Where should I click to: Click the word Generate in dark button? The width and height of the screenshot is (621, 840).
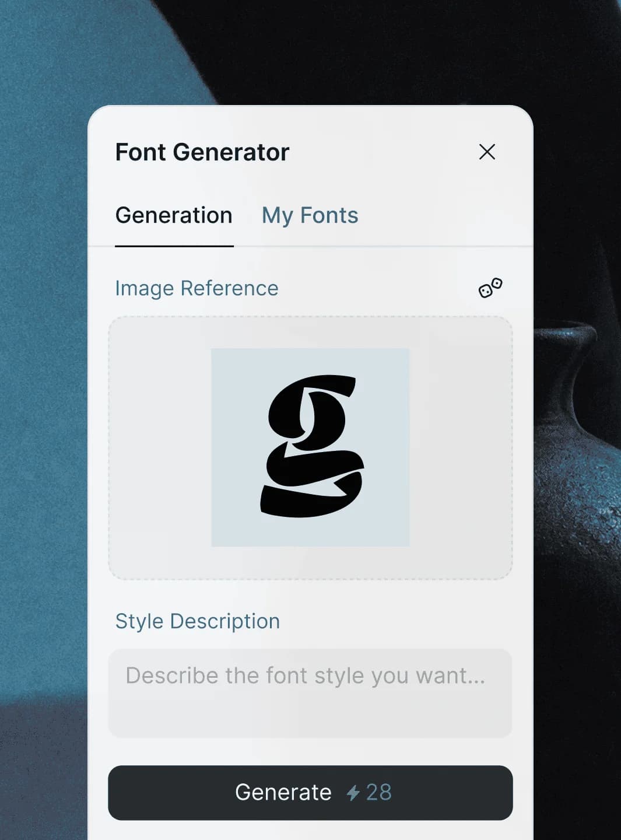[283, 793]
